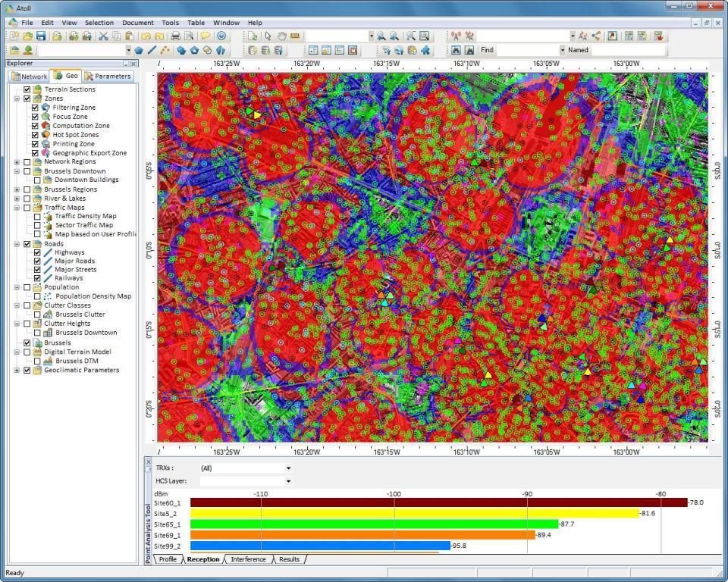The image size is (728, 582).
Task: Click inside the Named input field
Action: [628, 50]
